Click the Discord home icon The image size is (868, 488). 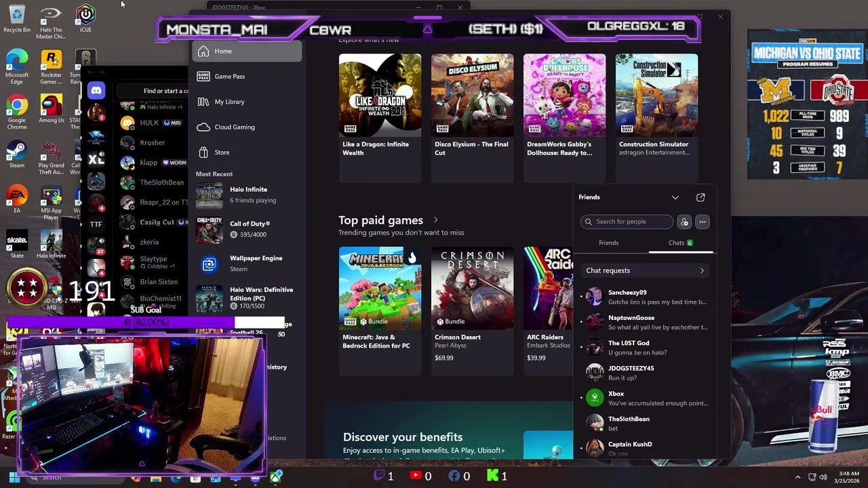click(96, 90)
